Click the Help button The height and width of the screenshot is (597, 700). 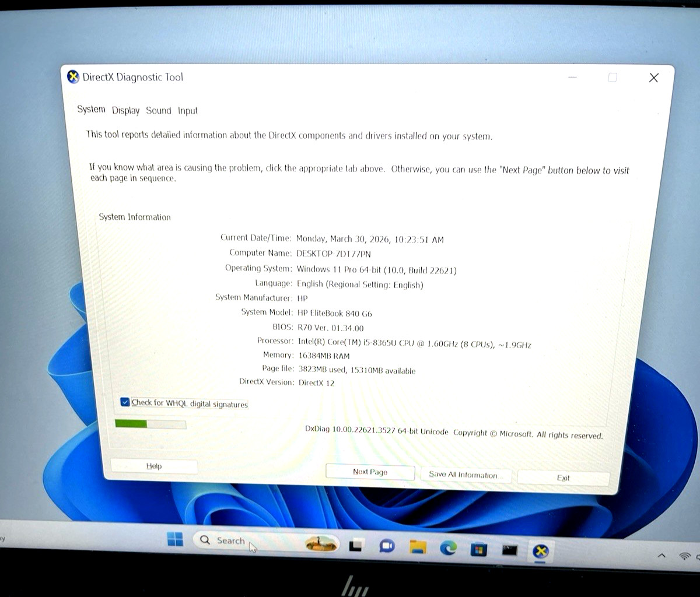pyautogui.click(x=154, y=466)
